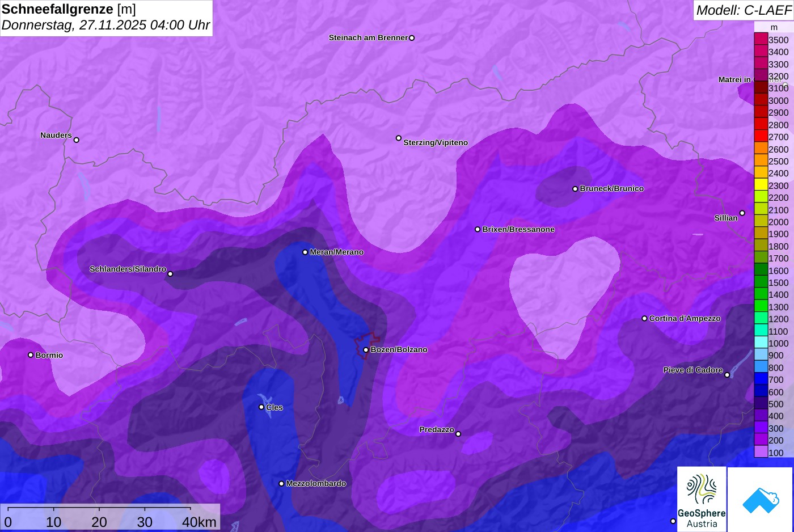Click the Pieve di Cadore marker
Image resolution: width=794 pixels, height=532 pixels.
(727, 375)
